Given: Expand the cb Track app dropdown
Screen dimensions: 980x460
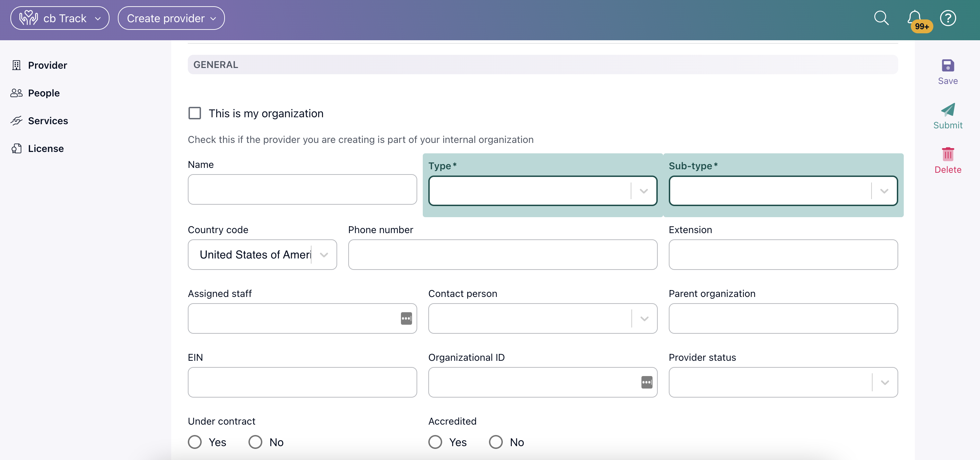Looking at the screenshot, I should click(60, 18).
